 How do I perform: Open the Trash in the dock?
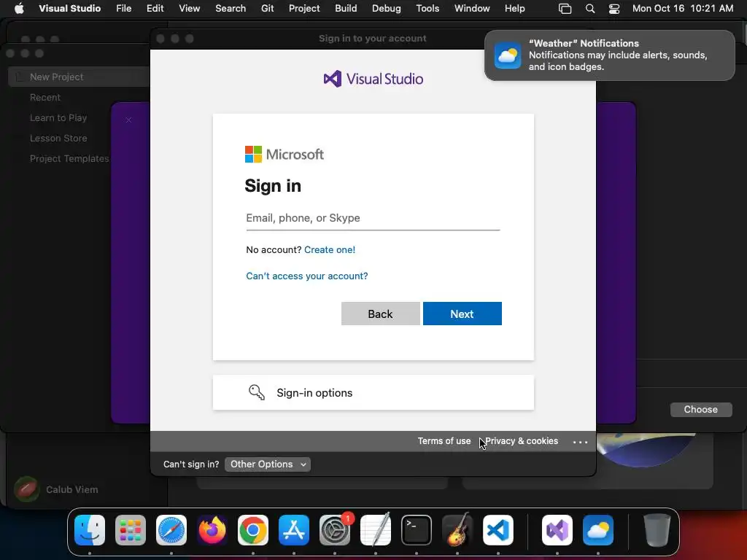pos(657,530)
